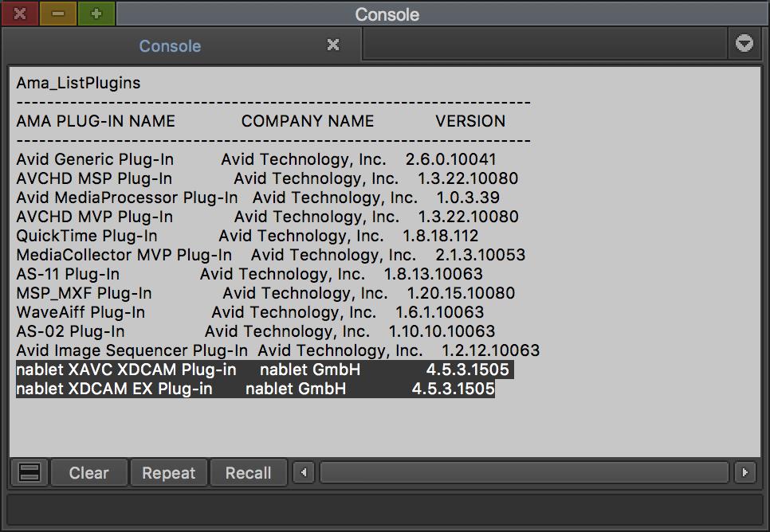770x532 pixels.
Task: Select the Avid MediaProcessor Plug-In line
Action: tap(257, 198)
